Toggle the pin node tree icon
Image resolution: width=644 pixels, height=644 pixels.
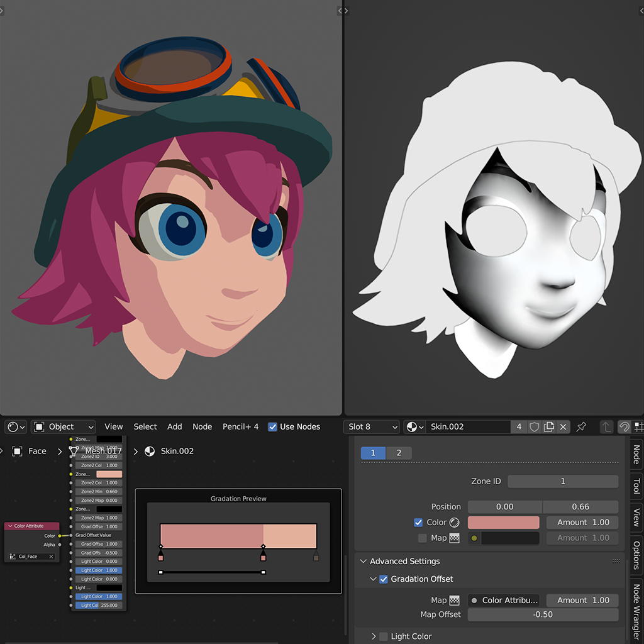click(x=582, y=426)
